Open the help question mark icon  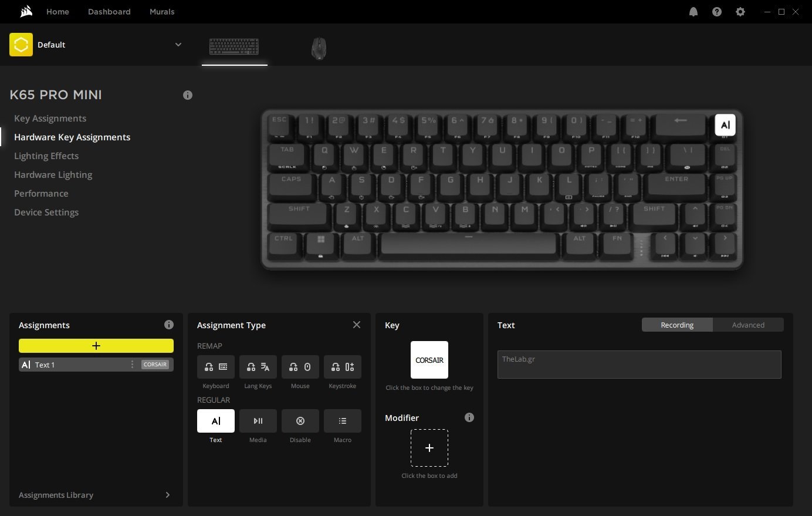717,12
